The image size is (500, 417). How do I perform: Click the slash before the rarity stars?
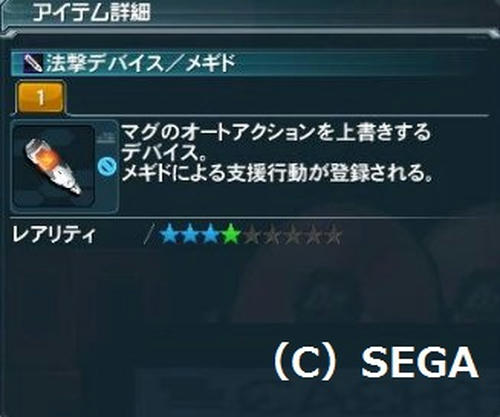(x=150, y=235)
